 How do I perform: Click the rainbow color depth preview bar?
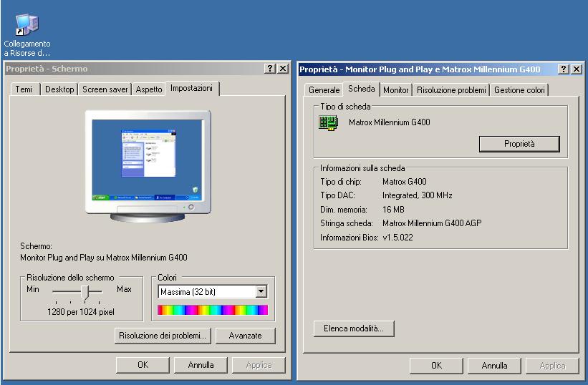pyautogui.click(x=213, y=310)
